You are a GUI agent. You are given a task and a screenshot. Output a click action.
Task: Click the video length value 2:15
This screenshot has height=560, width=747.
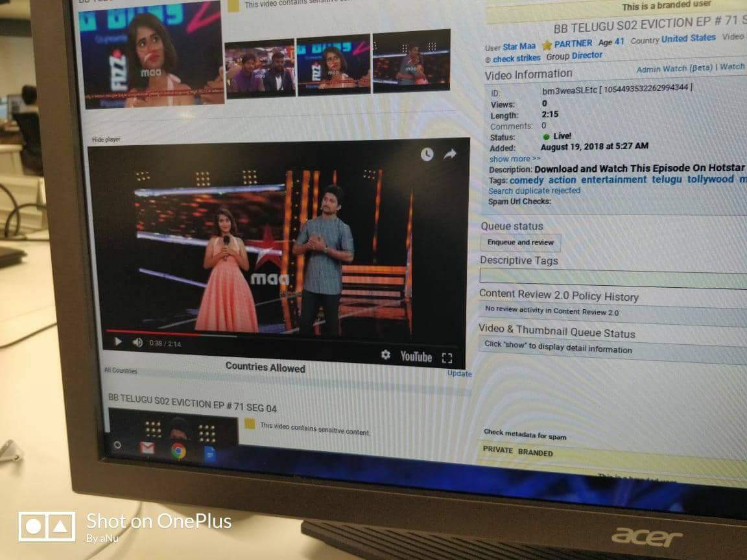(550, 114)
